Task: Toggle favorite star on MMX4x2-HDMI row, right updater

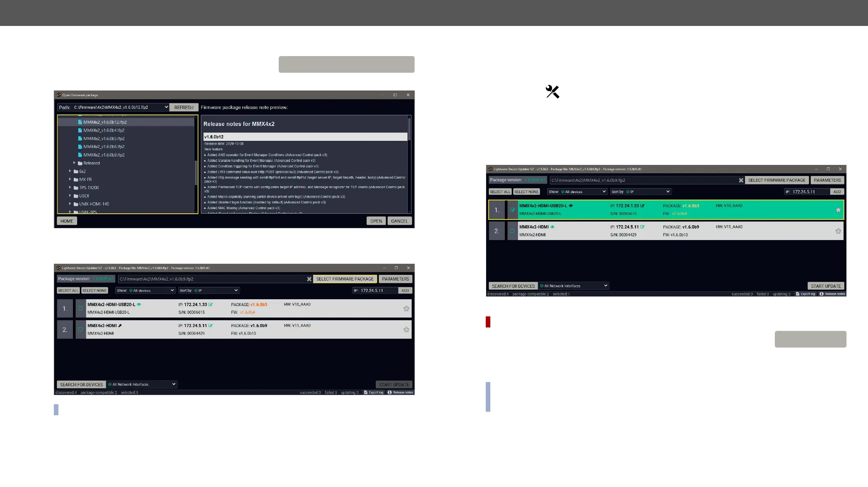Action: pyautogui.click(x=838, y=231)
